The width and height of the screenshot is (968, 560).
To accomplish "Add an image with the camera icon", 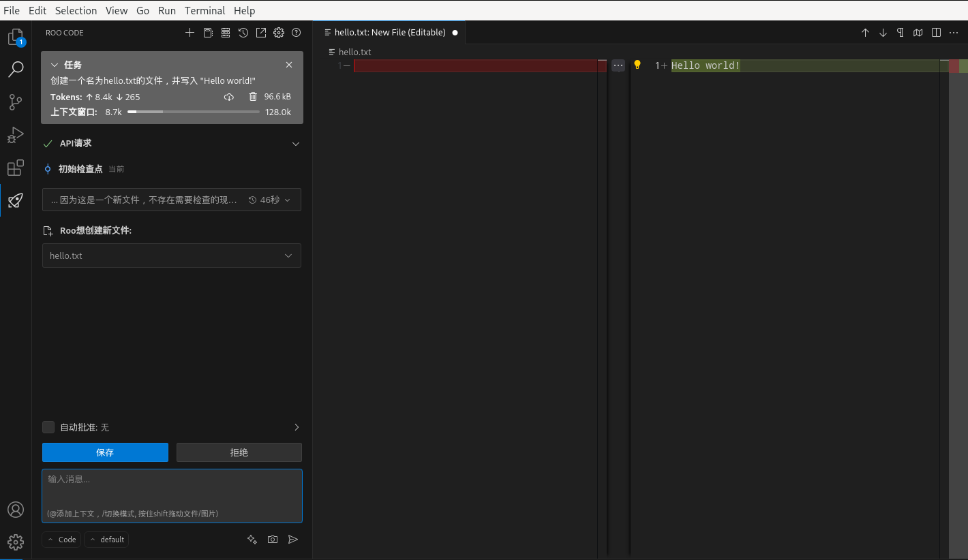I will point(273,540).
